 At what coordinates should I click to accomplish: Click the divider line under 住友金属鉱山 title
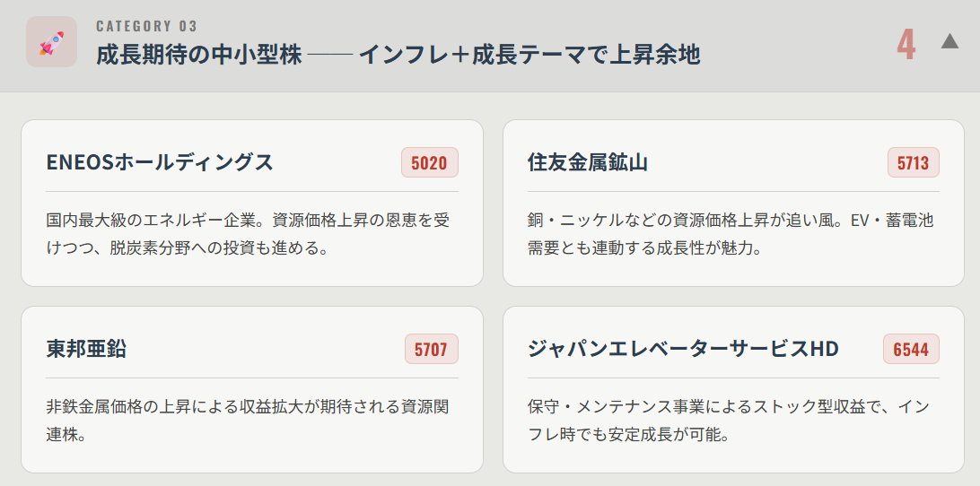pos(733,191)
